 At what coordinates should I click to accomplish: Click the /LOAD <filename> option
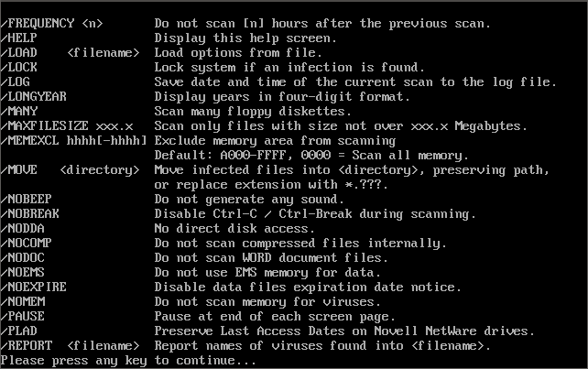point(70,52)
